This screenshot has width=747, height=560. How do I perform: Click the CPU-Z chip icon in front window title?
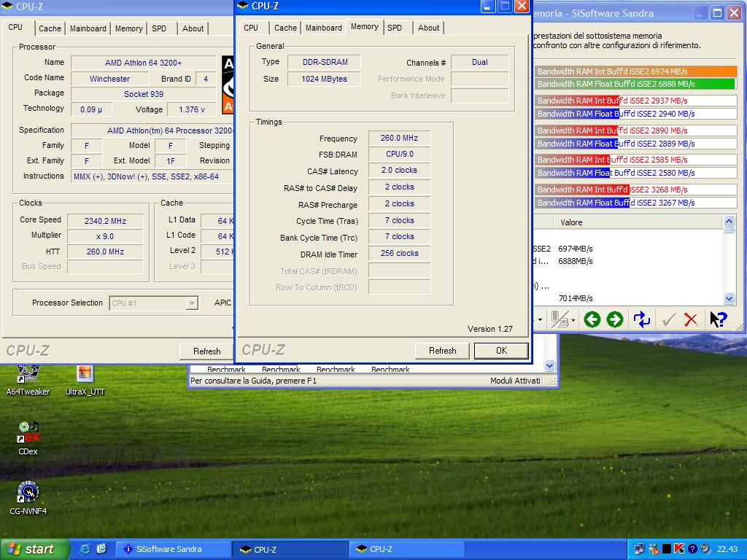coord(242,6)
